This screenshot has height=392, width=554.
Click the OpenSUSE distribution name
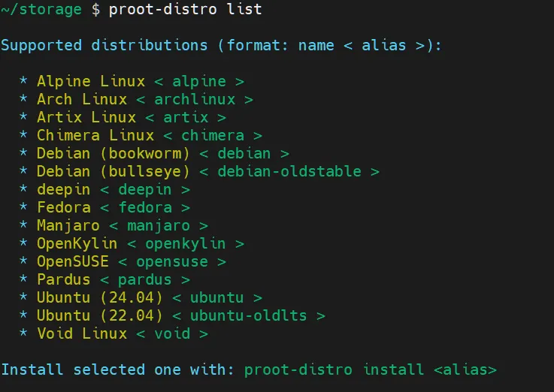[72, 261]
